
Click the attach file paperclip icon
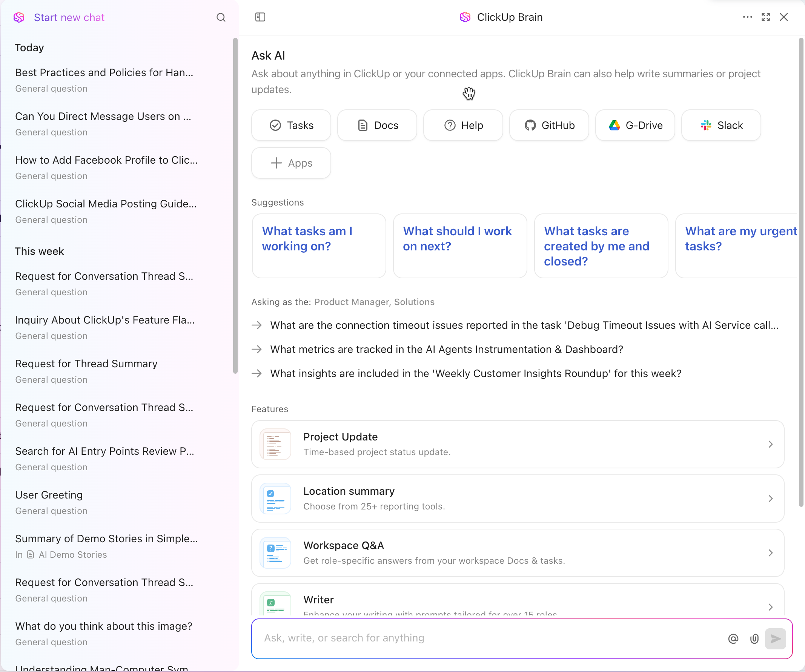point(754,639)
